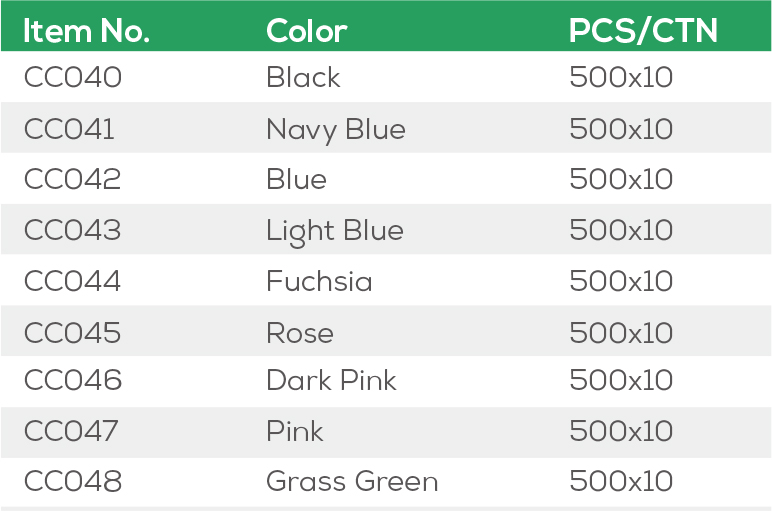
Task: Click the Rose color cell
Action: [300, 333]
